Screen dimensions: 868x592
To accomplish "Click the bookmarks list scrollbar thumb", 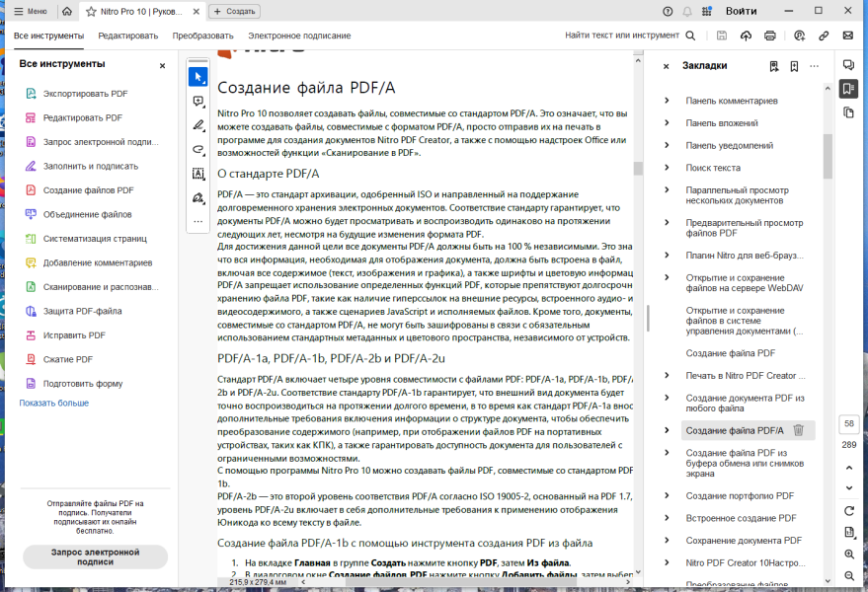I will click(x=828, y=156).
